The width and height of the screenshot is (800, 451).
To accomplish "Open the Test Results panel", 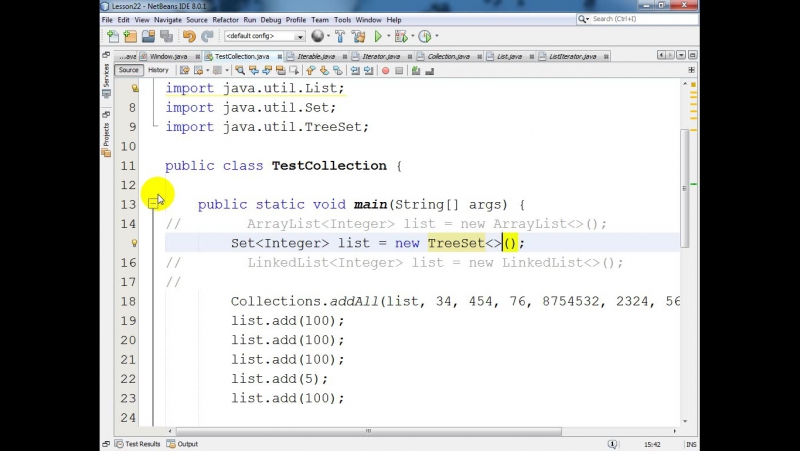I will [138, 444].
